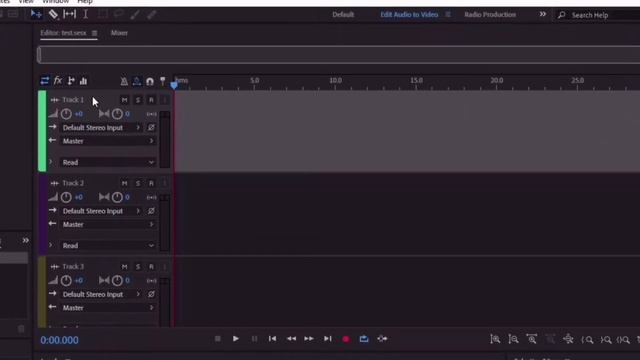Switch to the Mixer tab
This screenshot has height=360, width=640.
119,33
